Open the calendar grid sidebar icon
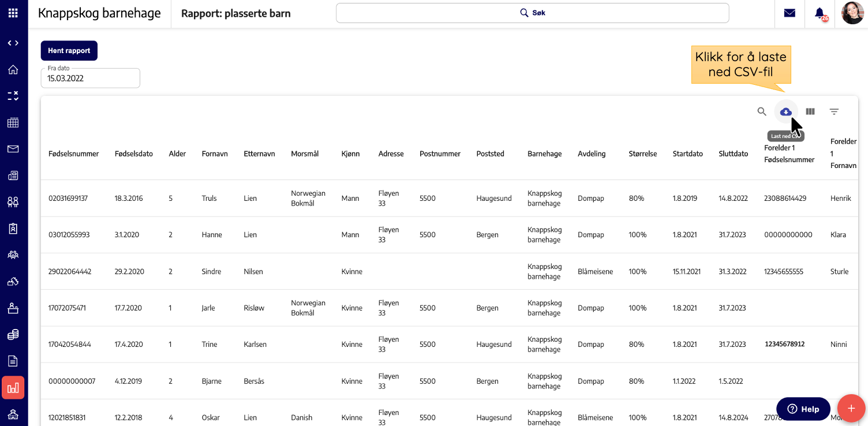The height and width of the screenshot is (426, 868). [x=13, y=122]
